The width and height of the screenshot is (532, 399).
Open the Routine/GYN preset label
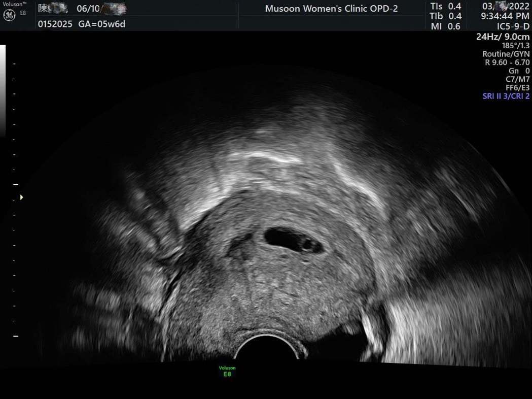[506, 54]
